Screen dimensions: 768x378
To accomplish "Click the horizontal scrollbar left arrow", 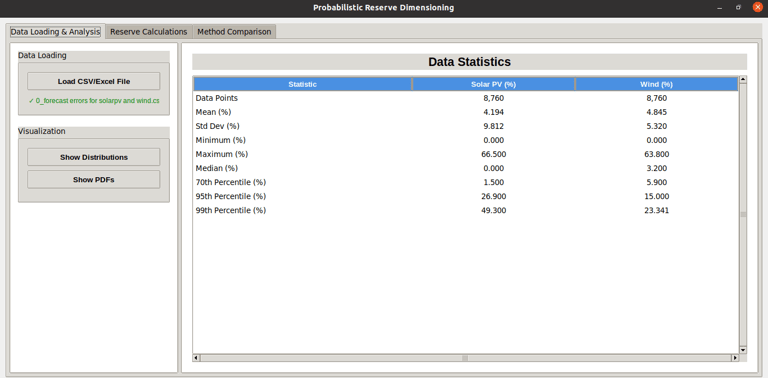I will pos(196,358).
